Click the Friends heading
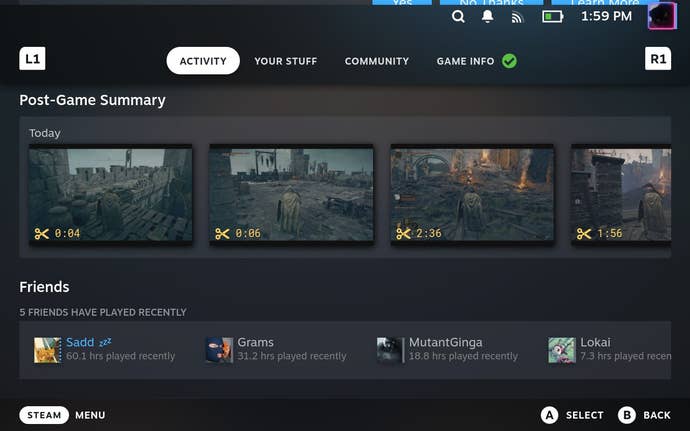The height and width of the screenshot is (431, 690). coord(44,287)
